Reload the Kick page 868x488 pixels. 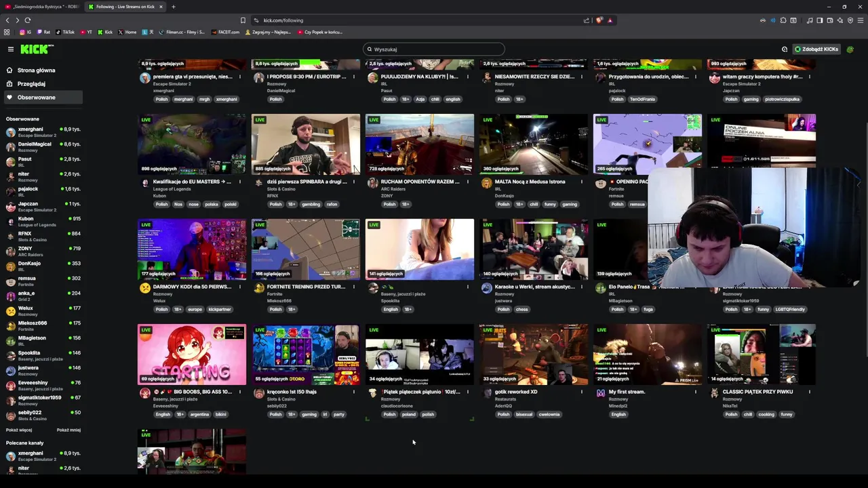[x=28, y=20]
